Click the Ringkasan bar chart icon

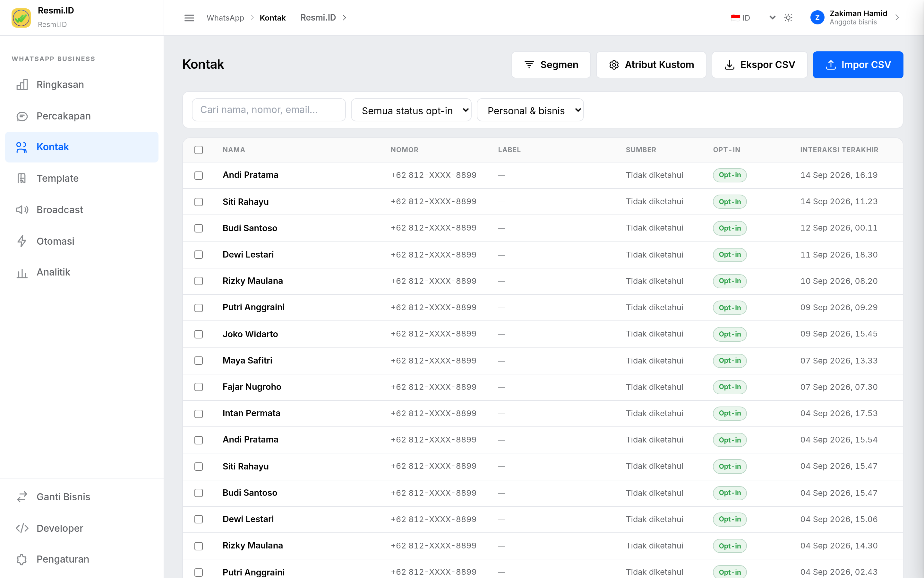(22, 84)
